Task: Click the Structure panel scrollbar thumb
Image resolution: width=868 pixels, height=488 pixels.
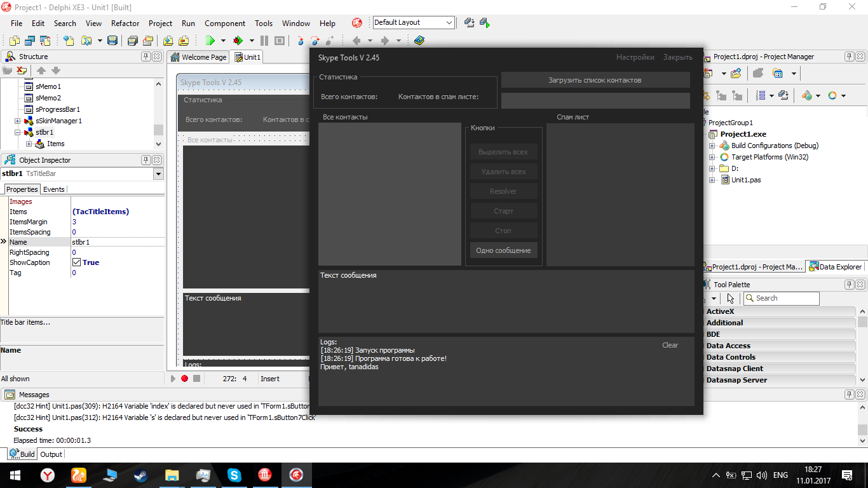Action: pos(158,130)
